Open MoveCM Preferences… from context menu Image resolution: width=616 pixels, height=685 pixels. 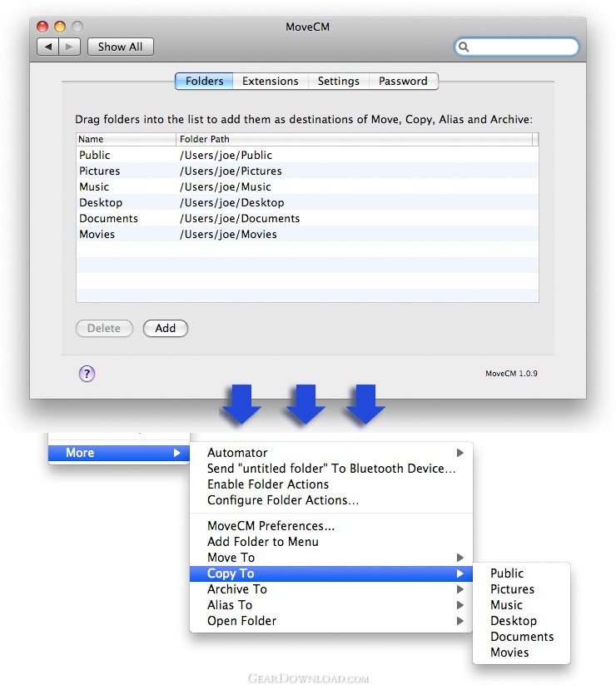click(x=331, y=525)
